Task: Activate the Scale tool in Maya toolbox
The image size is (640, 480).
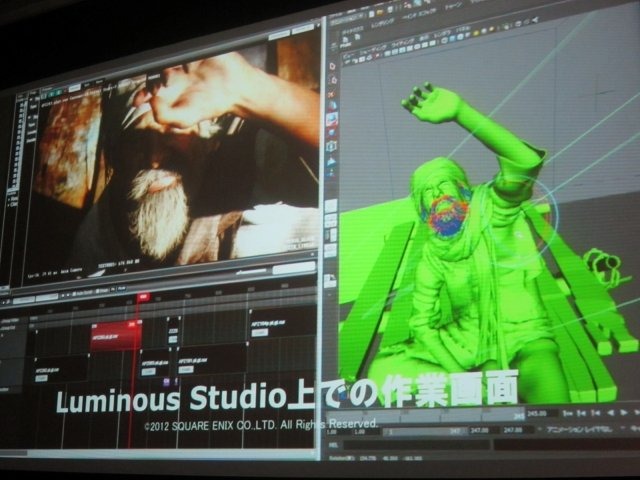Action: click(x=332, y=132)
